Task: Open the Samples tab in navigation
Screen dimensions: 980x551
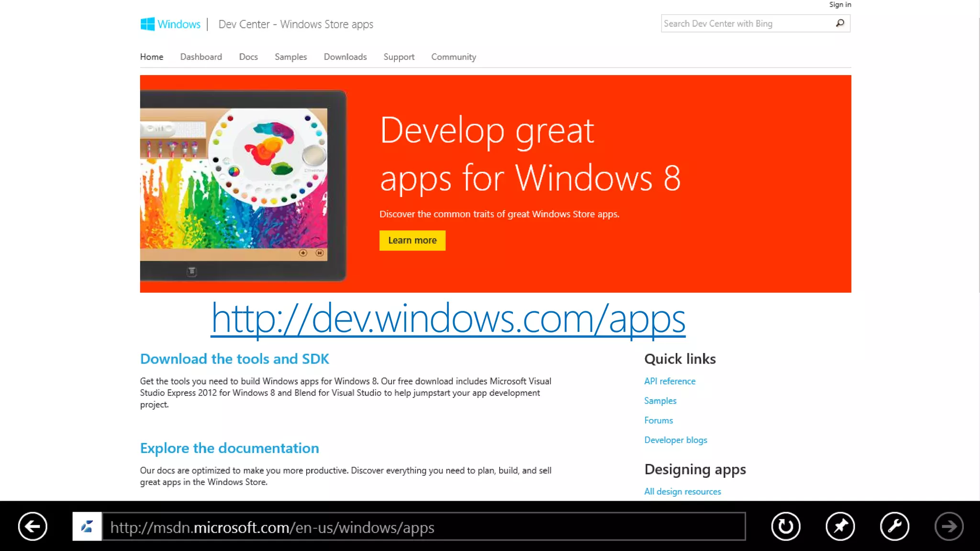Action: point(290,57)
